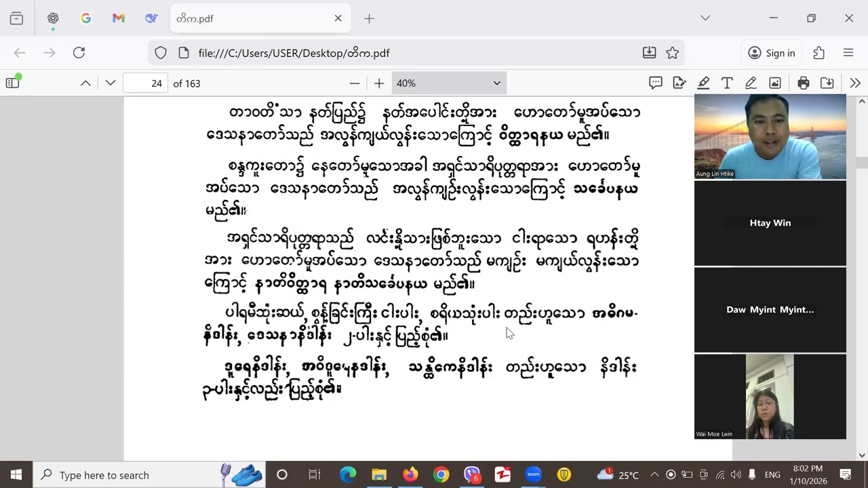This screenshot has width=868, height=488.
Task: Open Task View on taskbar
Action: pyautogui.click(x=315, y=475)
